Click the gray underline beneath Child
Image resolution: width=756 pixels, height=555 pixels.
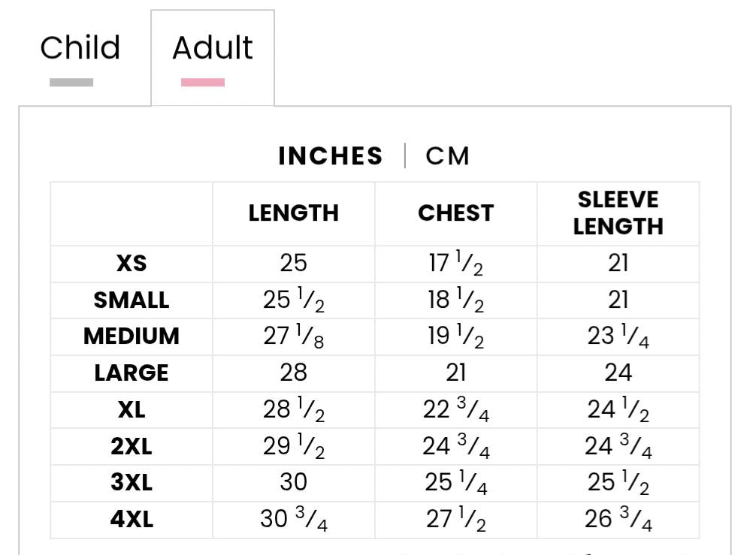tap(71, 83)
